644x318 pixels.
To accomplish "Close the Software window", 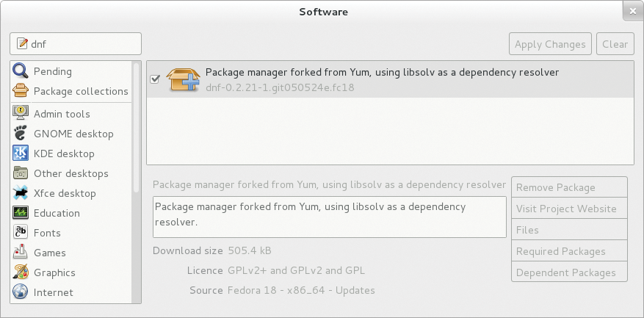I will click(x=633, y=12).
